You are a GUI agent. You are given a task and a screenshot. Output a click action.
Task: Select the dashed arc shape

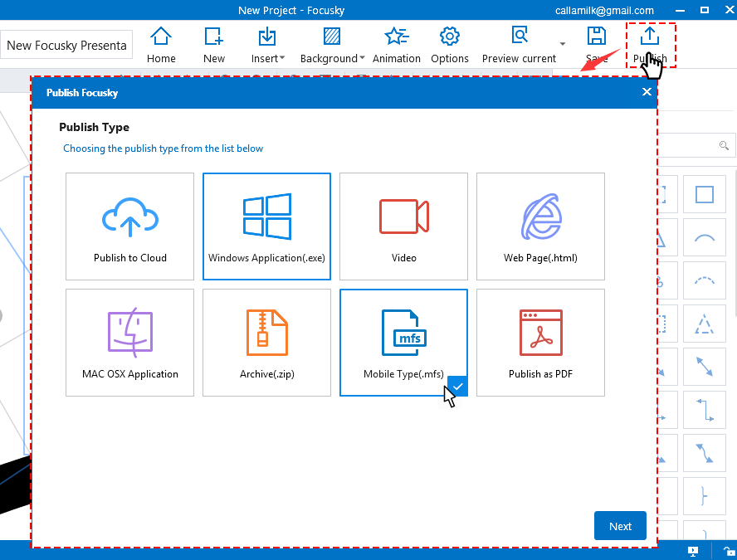click(x=705, y=280)
